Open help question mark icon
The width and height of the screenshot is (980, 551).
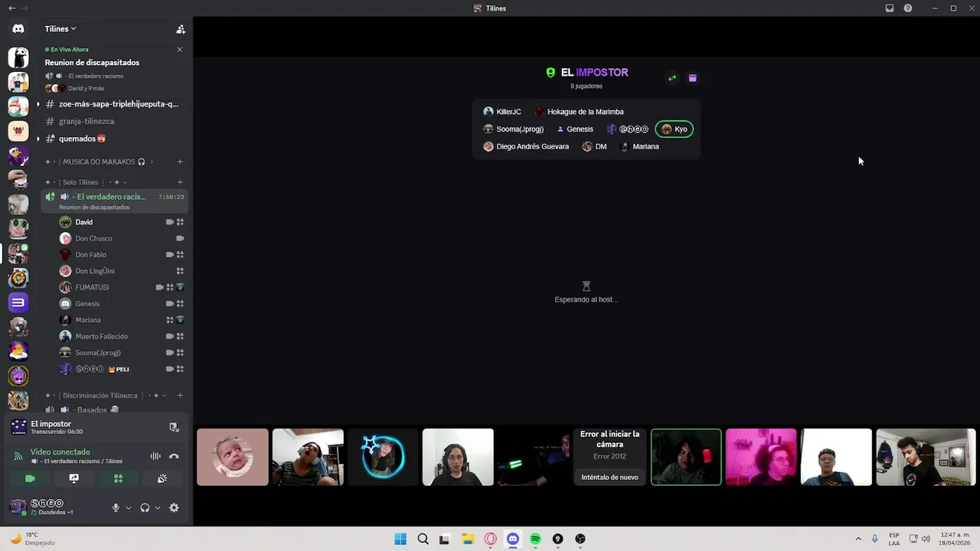(x=908, y=8)
